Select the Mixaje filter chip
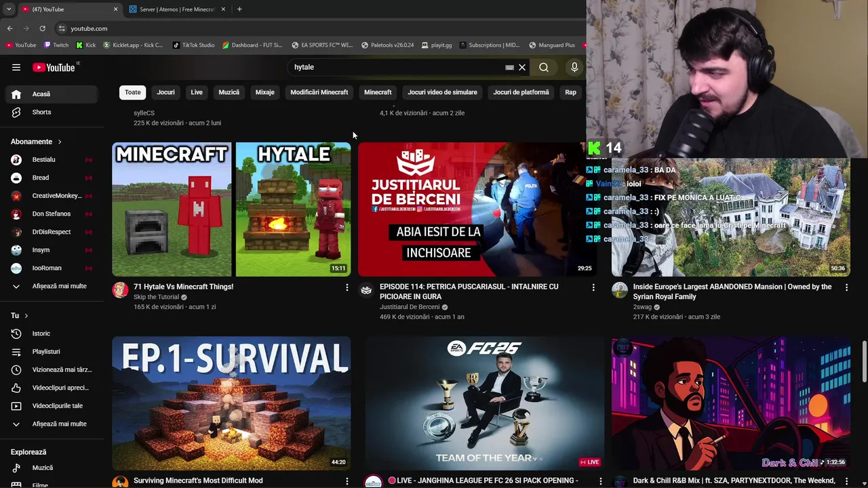 click(x=265, y=92)
